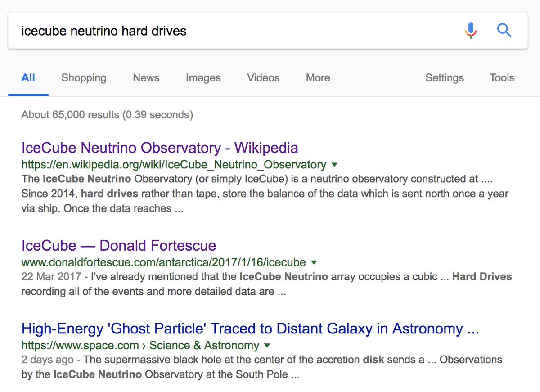Open the IceCube — Donald Fortescue result
Screen dimensions: 540x392
pyautogui.click(x=119, y=245)
